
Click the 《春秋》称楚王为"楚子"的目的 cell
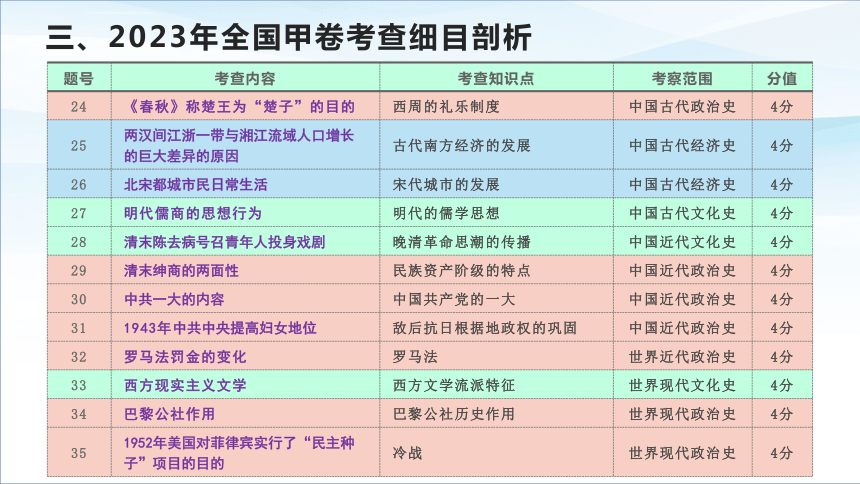pos(245,106)
